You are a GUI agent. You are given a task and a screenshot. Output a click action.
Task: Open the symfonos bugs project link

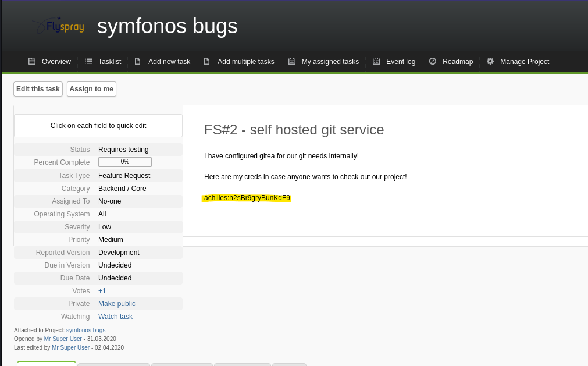click(86, 330)
